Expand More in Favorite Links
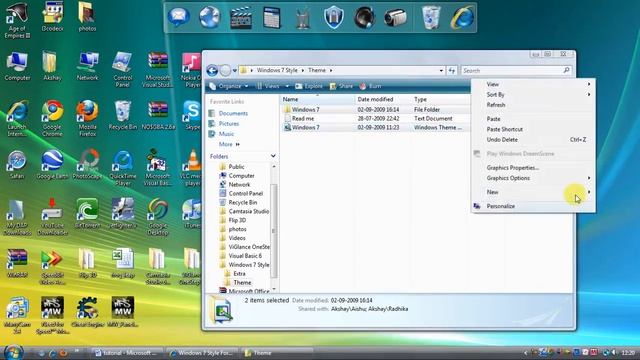Image resolution: width=640 pixels, height=360 pixels. (229, 144)
